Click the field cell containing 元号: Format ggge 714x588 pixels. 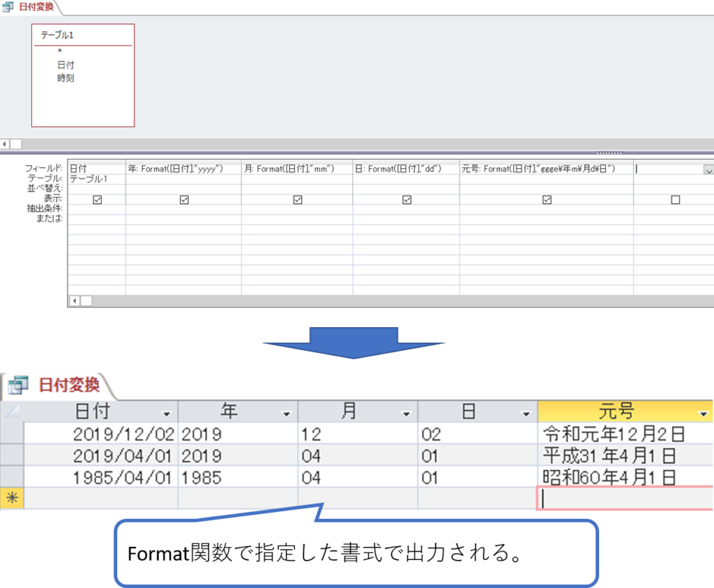click(x=547, y=169)
